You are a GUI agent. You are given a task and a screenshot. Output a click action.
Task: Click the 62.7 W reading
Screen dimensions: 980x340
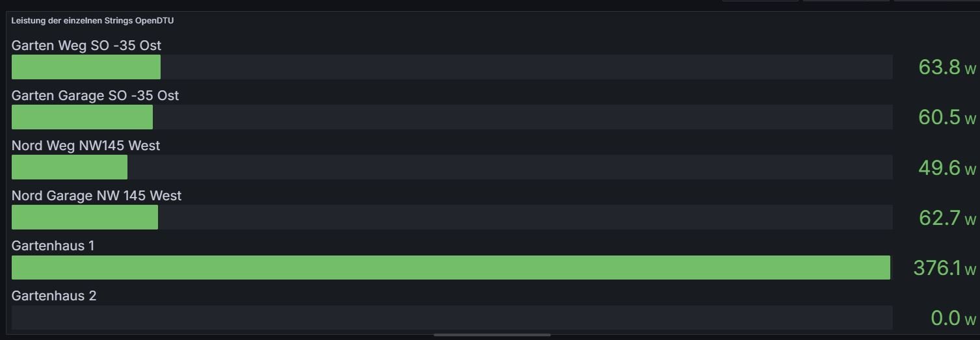[x=947, y=218]
